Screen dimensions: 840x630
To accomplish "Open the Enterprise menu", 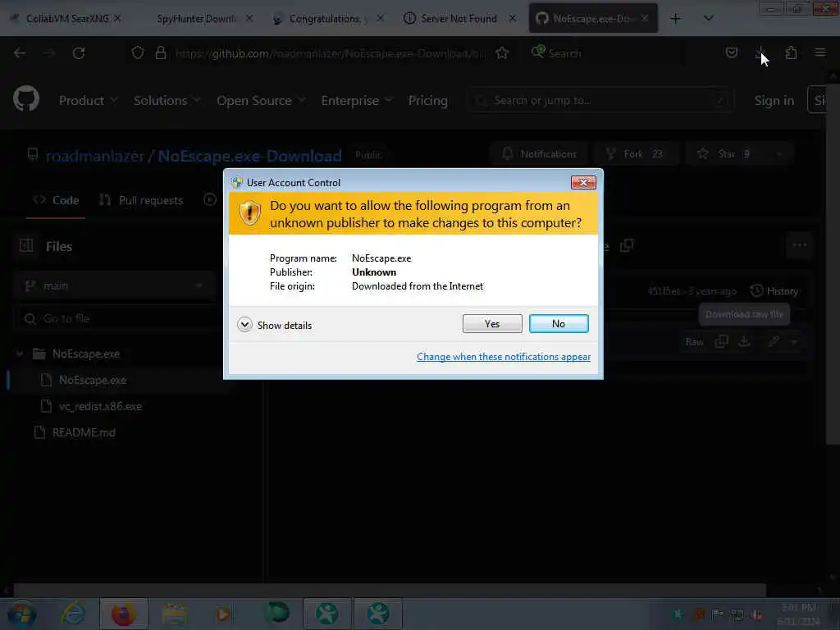I will 357,100.
